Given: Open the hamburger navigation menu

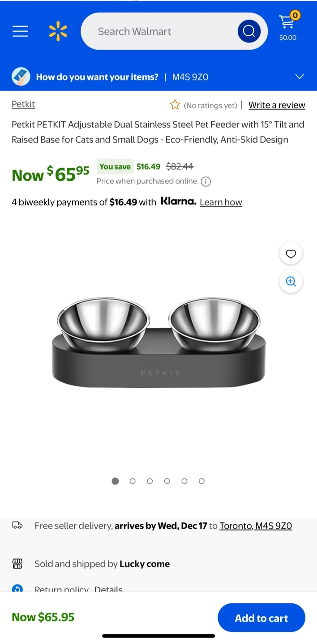Looking at the screenshot, I should click(x=20, y=31).
